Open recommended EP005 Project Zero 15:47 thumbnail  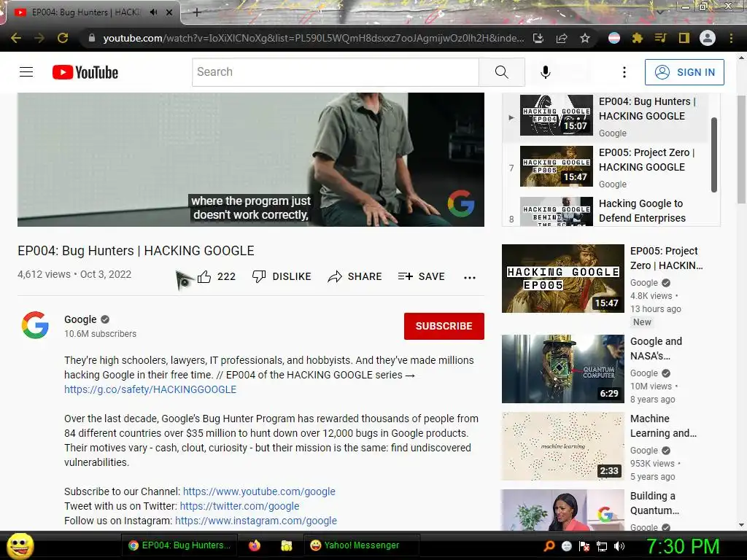click(x=562, y=279)
